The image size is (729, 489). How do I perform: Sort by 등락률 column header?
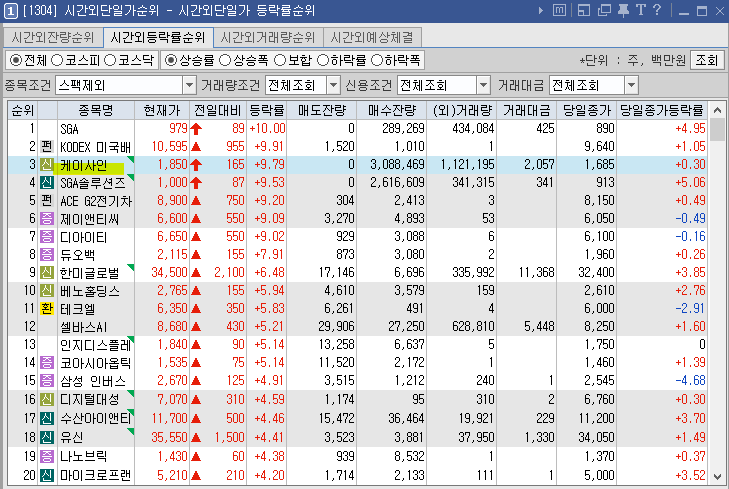267,110
